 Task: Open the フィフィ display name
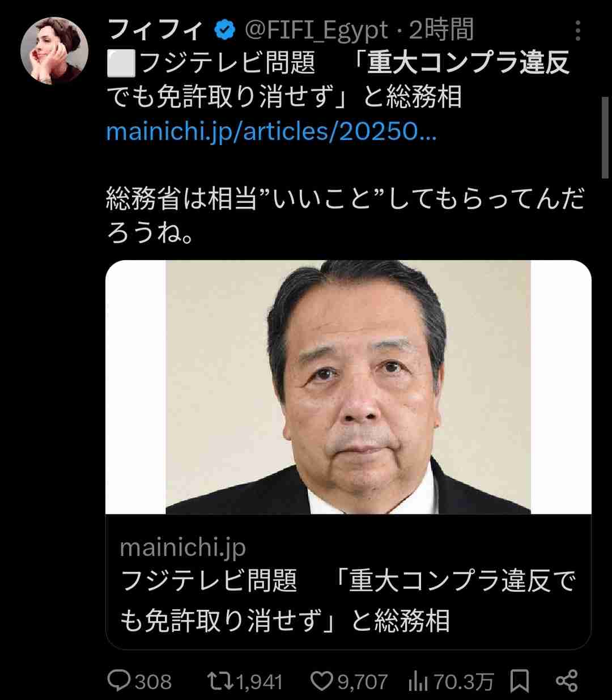(x=155, y=31)
